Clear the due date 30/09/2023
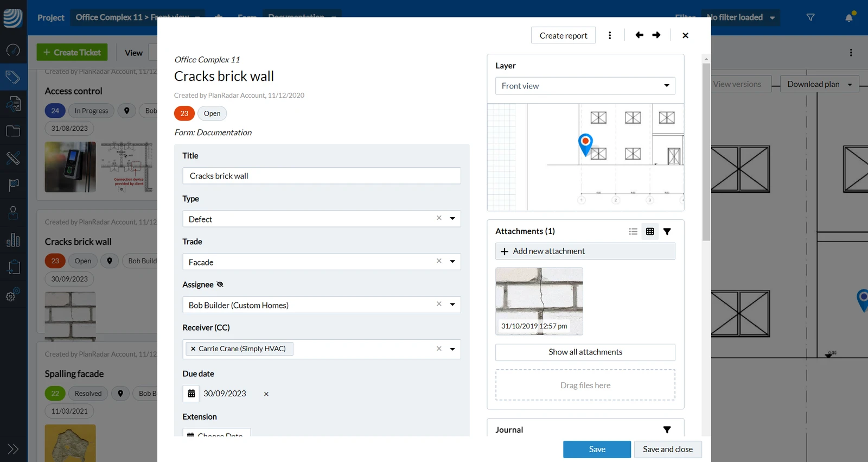This screenshot has width=868, height=462. coord(266,394)
